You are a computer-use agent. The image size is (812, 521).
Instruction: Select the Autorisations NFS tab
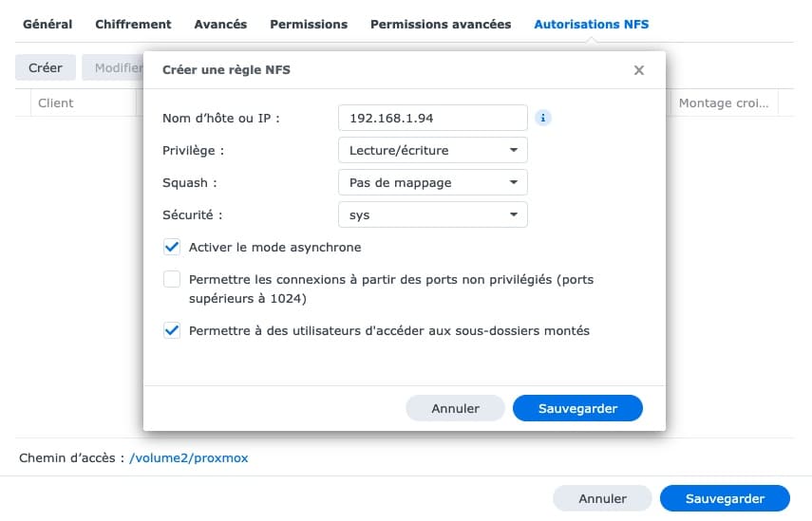[592, 25]
